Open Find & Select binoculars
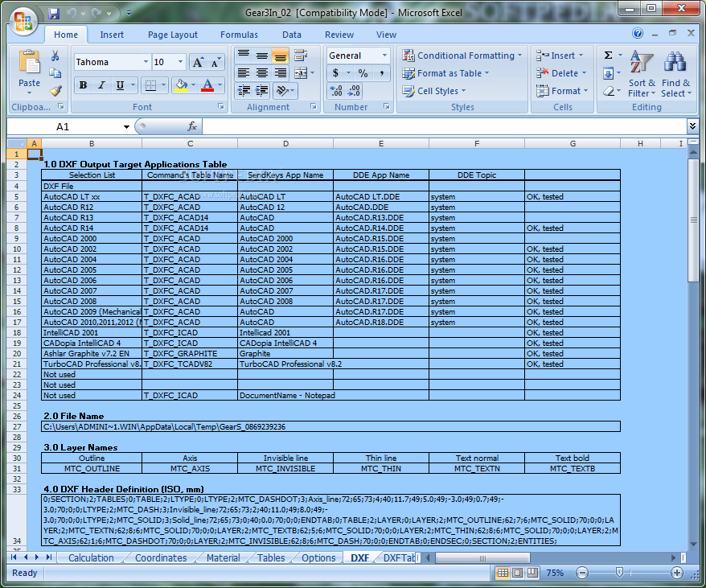Screen dimensions: 706x588 (x=675, y=73)
